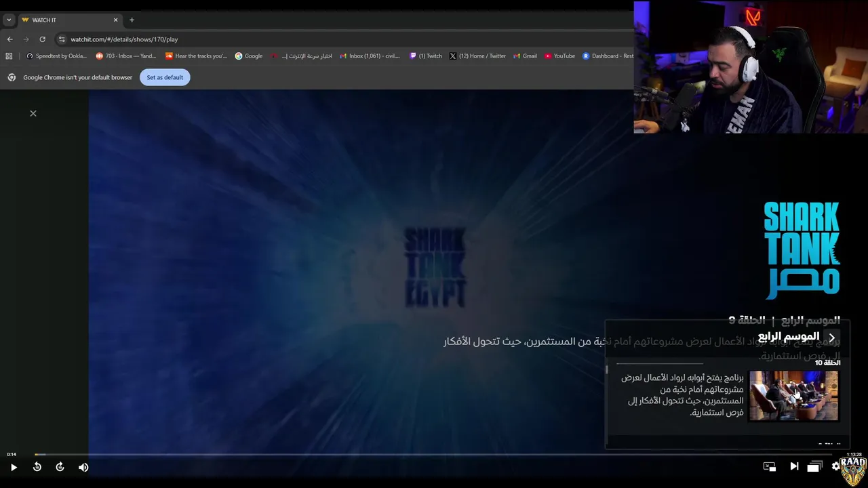The image size is (868, 488).
Task: Open the YouTube bookmark
Action: [559, 56]
